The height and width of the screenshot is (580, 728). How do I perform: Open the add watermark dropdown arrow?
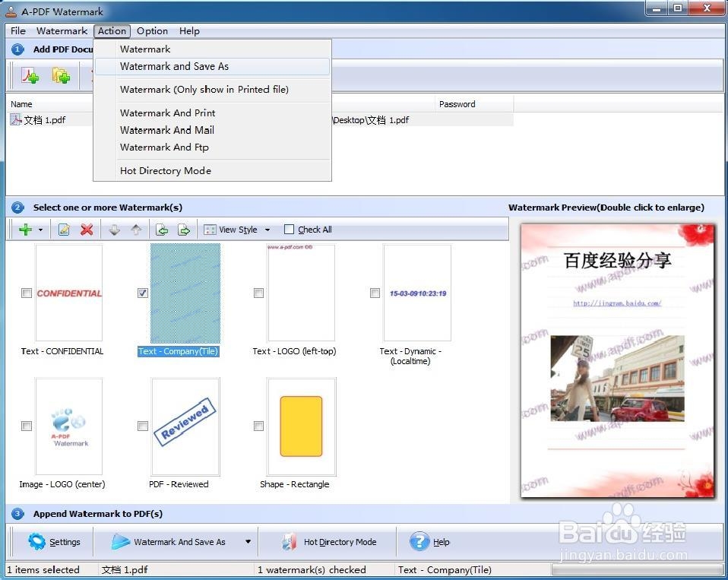[x=40, y=230]
